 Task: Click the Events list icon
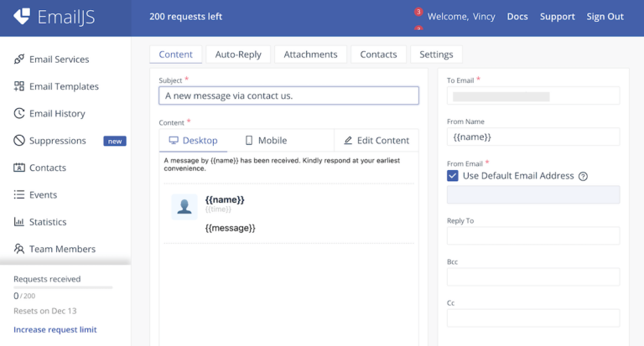(19, 194)
